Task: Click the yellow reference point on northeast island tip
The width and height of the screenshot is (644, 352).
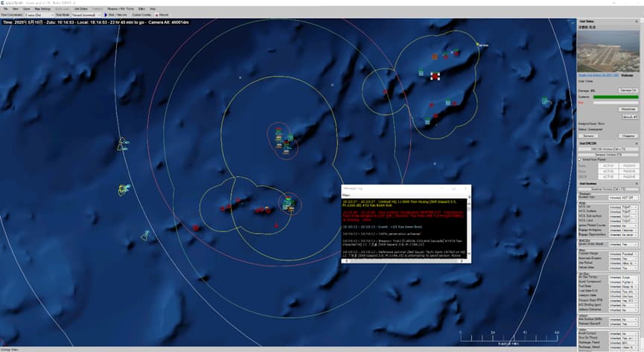Action: (478, 44)
